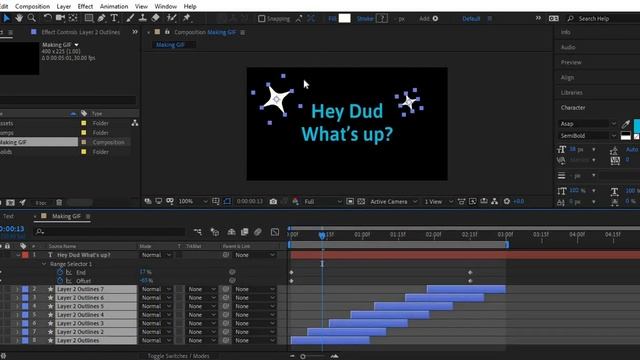Open the Asap font family dropdown
640x360 pixels.
(x=587, y=124)
